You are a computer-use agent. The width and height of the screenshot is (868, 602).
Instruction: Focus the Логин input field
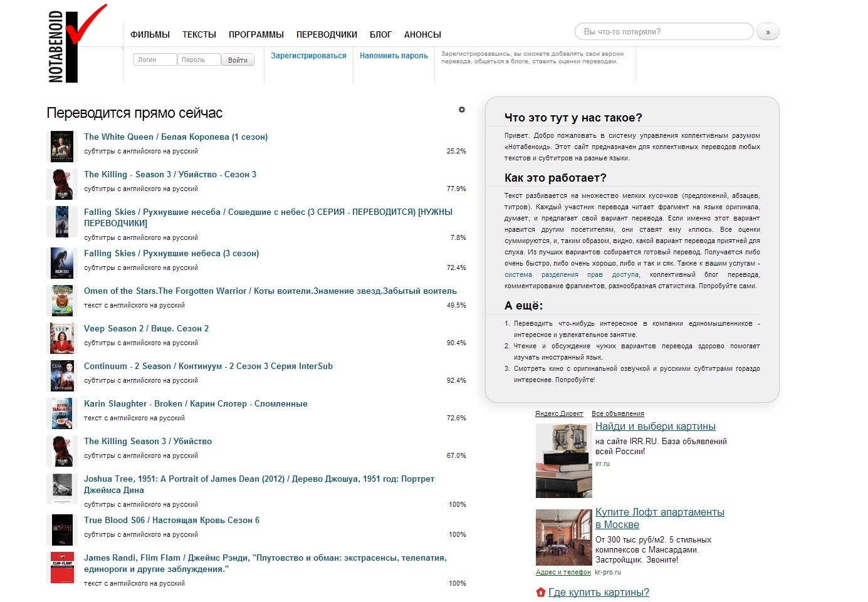[154, 60]
